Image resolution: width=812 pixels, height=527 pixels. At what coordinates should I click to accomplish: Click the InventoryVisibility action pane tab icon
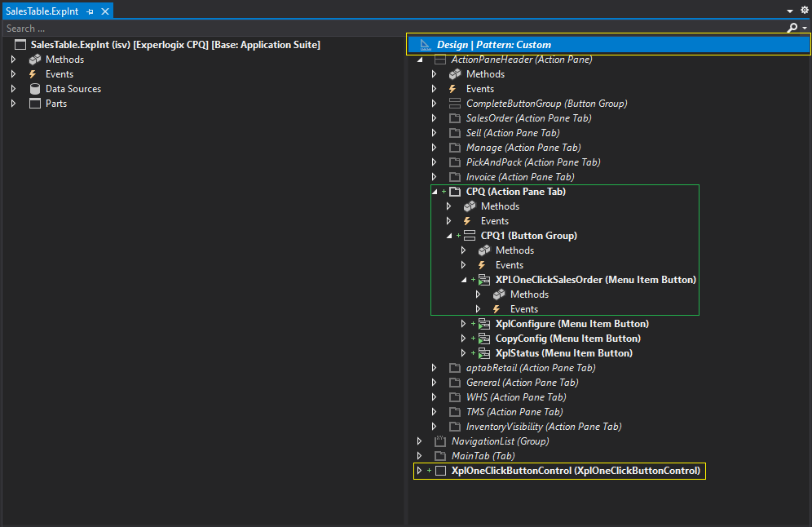tap(455, 427)
